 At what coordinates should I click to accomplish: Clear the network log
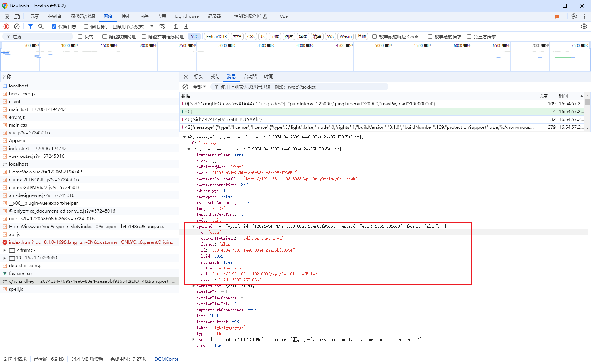click(x=17, y=26)
